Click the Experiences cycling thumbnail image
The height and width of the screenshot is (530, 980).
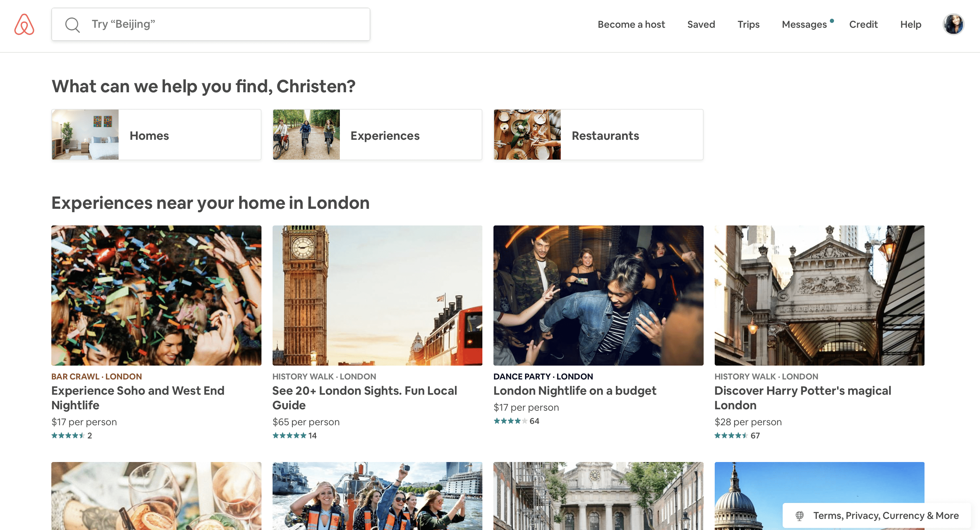pos(306,135)
